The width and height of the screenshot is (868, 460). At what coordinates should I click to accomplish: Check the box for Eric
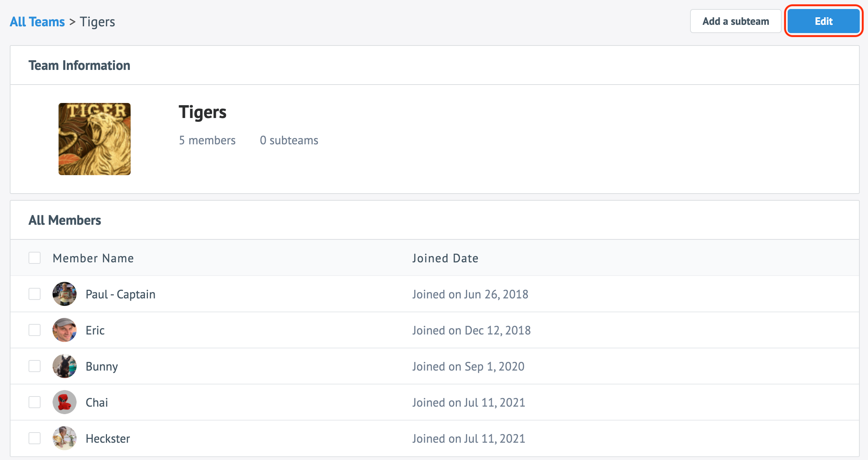(x=35, y=330)
